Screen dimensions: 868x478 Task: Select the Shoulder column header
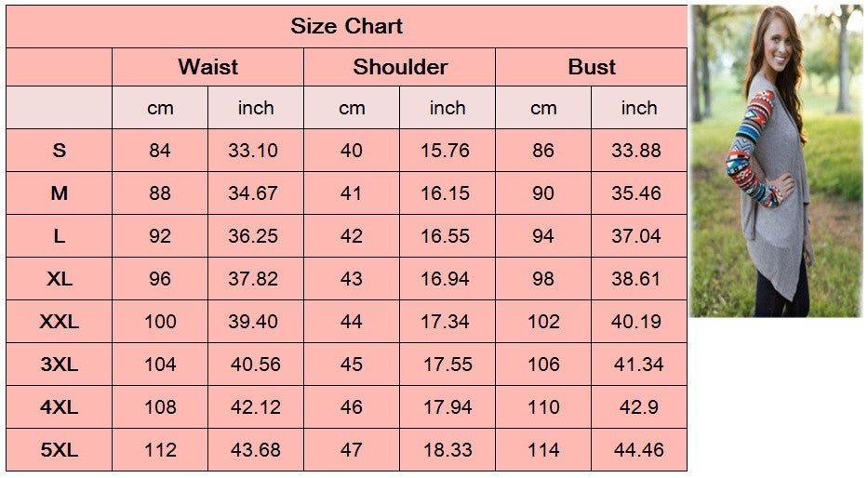(x=400, y=67)
